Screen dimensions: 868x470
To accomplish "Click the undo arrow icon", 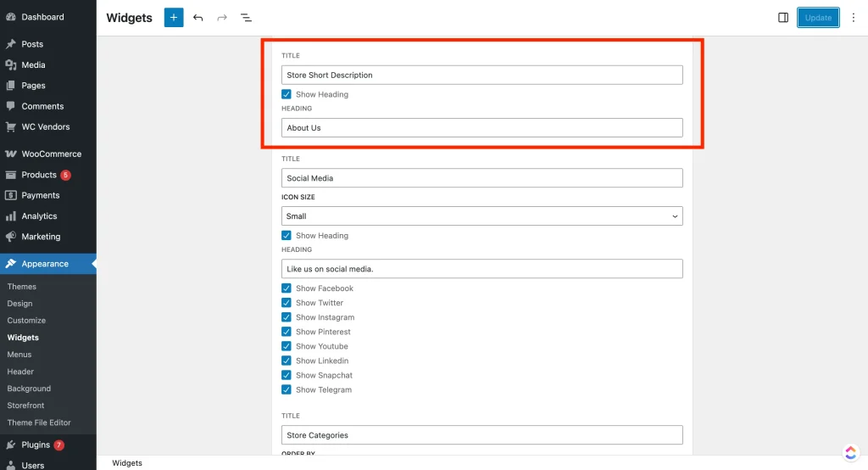I will 198,18.
